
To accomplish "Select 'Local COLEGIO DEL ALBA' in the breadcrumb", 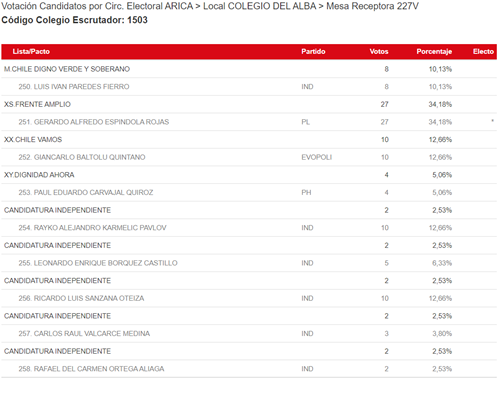I will coord(260,6).
